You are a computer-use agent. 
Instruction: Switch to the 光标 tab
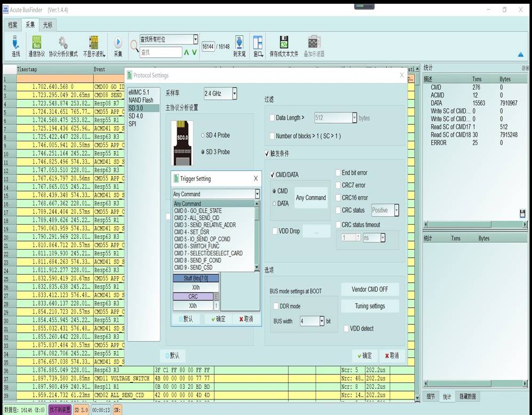(x=47, y=25)
